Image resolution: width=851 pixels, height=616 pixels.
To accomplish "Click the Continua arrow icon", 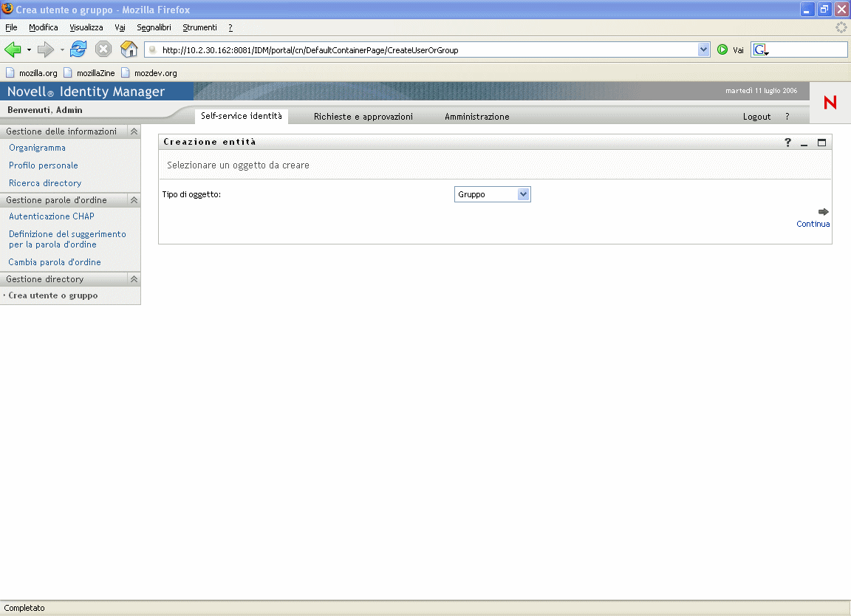I will pos(824,212).
